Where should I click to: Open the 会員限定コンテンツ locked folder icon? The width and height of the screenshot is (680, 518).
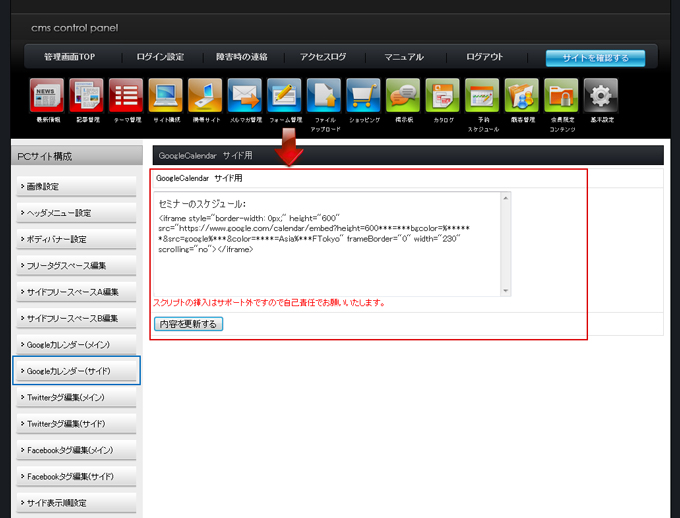pos(561,96)
